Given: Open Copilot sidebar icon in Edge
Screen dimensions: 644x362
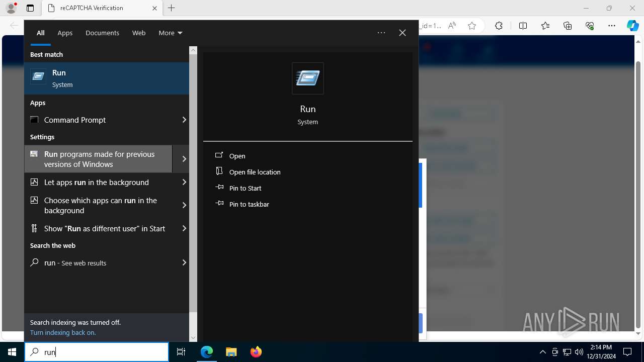Looking at the screenshot, I should 633,26.
